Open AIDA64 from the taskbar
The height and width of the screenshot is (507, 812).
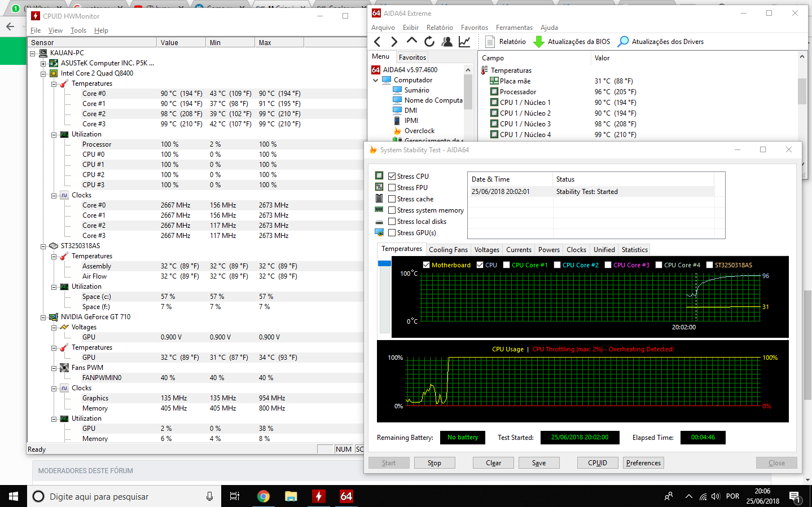tap(346, 496)
